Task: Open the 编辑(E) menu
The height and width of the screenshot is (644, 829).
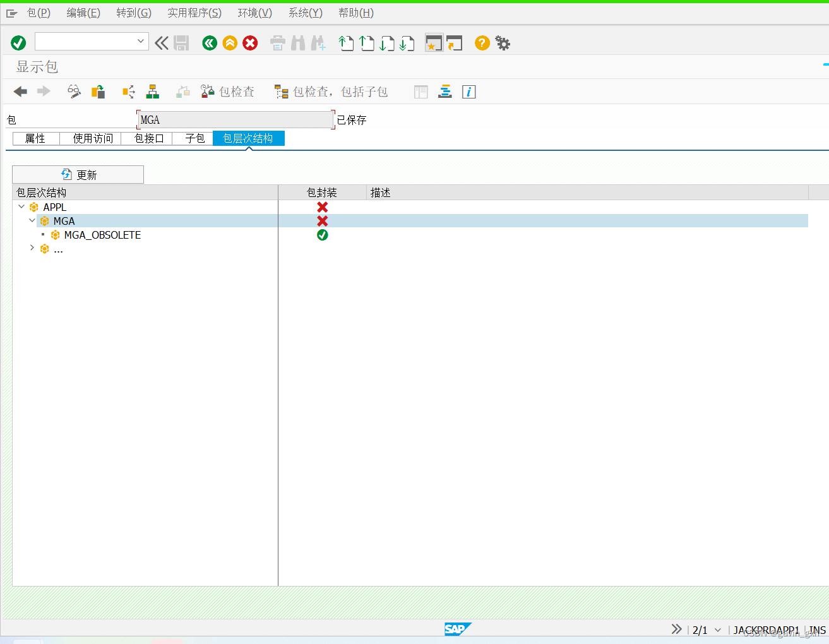Action: 83,13
